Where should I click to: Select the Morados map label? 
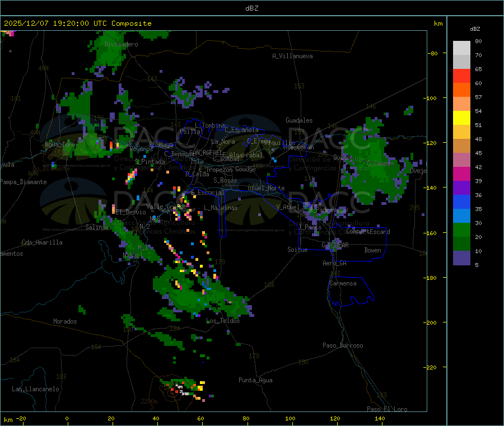(65, 321)
